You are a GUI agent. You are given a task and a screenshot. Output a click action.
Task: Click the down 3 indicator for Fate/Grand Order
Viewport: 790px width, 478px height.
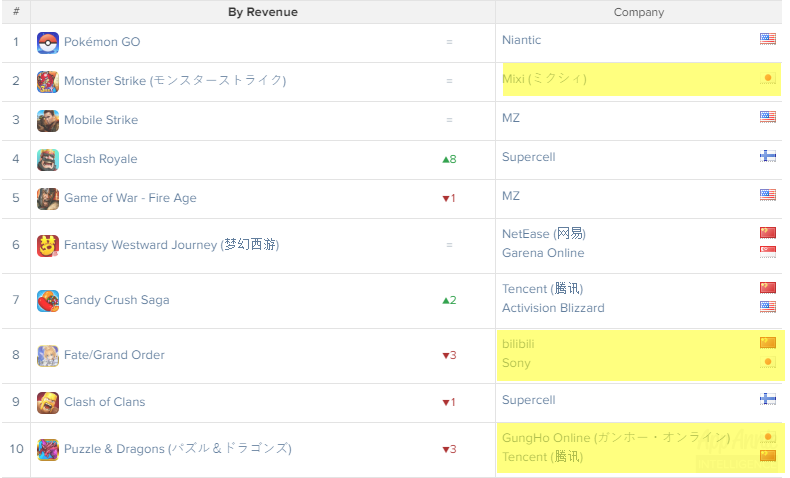coord(449,356)
